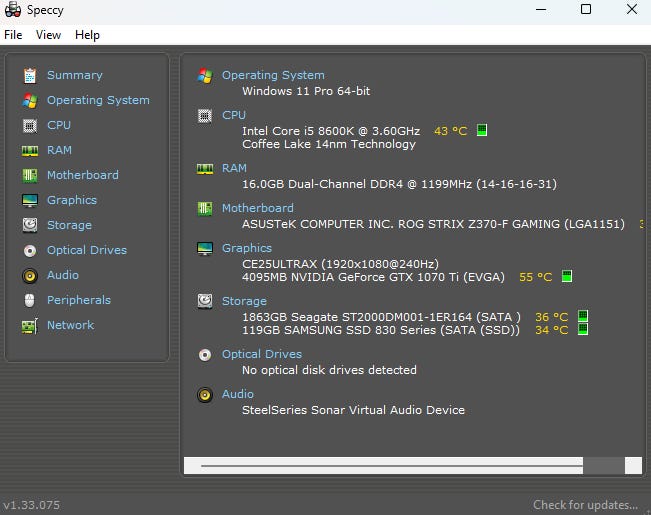Click the CPU heading link in summary
The height and width of the screenshot is (515, 651).
click(234, 115)
